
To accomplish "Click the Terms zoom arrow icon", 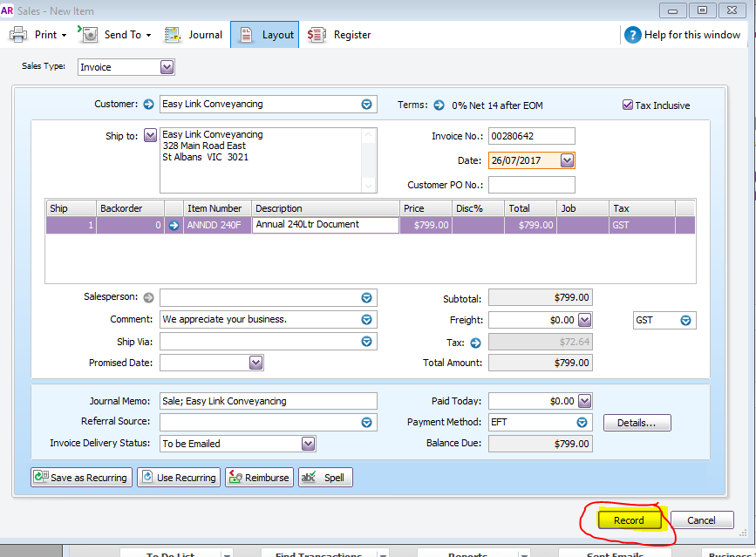I will pyautogui.click(x=439, y=105).
